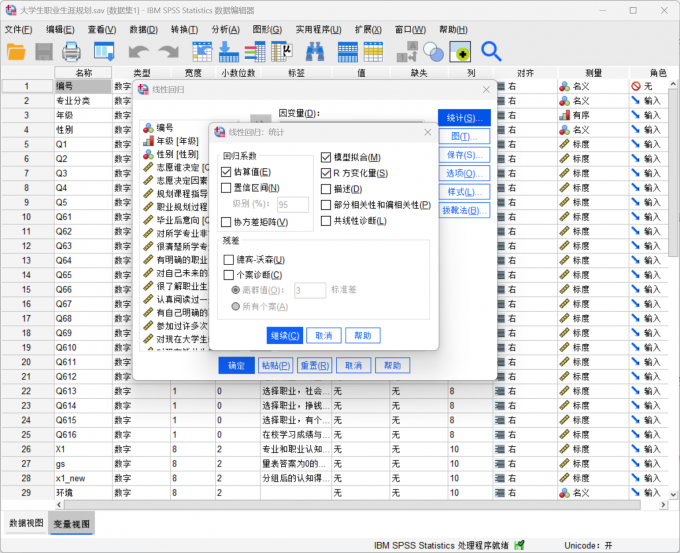Enable the 个案诊断(C) checkbox

tap(229, 275)
